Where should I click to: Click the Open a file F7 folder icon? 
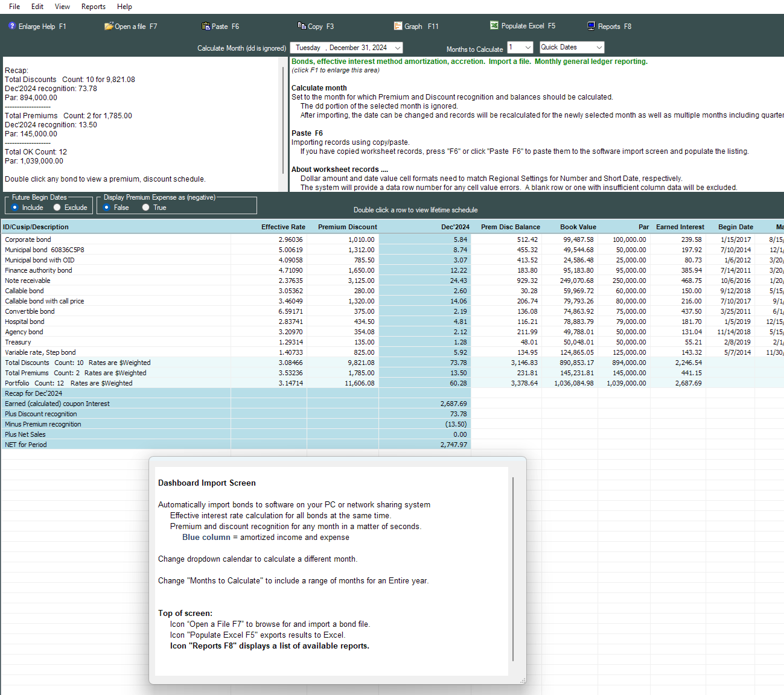[109, 26]
